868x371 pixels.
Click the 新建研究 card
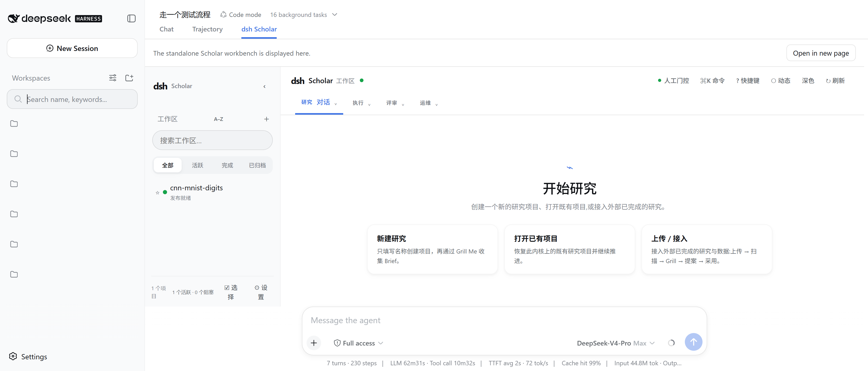(432, 249)
